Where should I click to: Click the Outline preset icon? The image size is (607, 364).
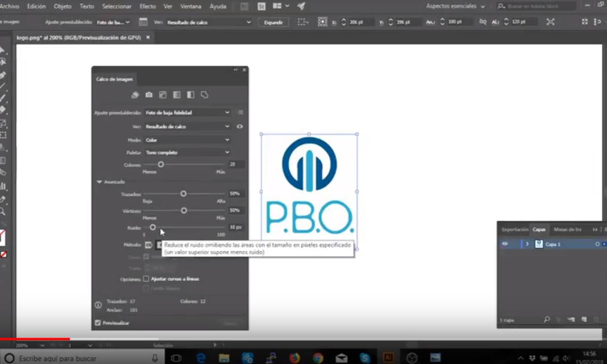[x=204, y=95]
